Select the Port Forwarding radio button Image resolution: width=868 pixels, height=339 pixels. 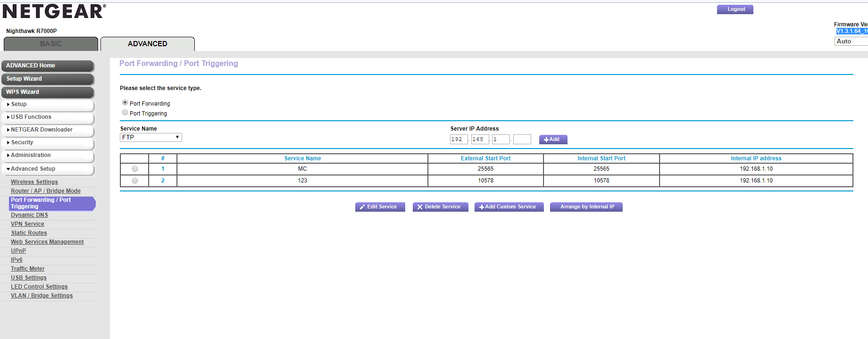coord(125,102)
